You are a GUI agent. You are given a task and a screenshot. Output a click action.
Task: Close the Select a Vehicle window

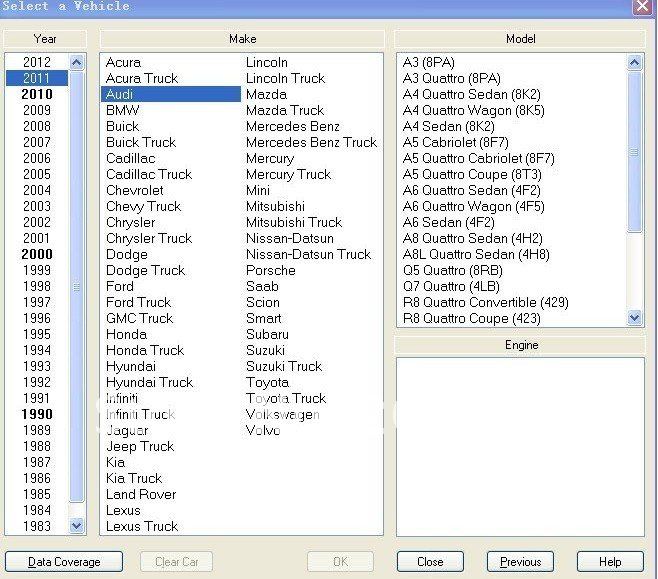point(642,7)
